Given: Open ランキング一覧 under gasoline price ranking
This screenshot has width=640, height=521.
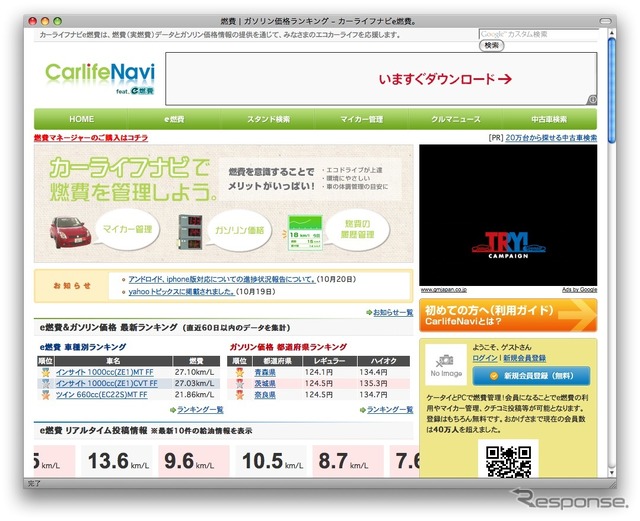Looking at the screenshot, I should coord(390,410).
